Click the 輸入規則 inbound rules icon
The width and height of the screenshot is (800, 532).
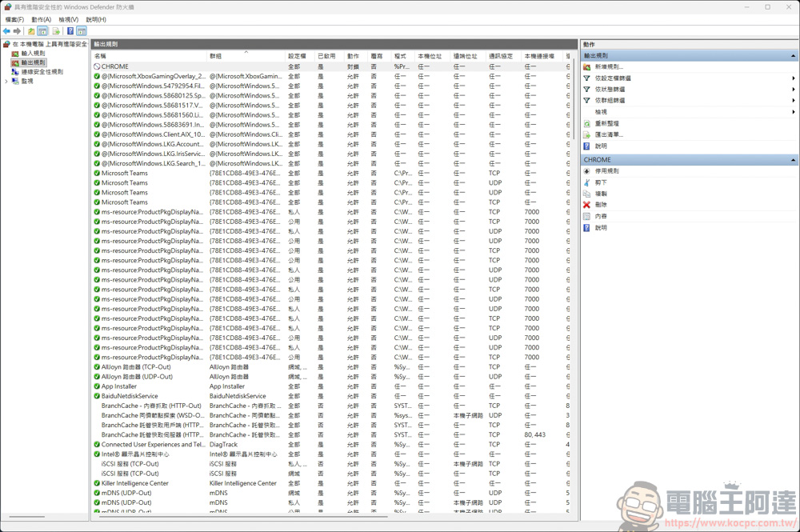15,54
